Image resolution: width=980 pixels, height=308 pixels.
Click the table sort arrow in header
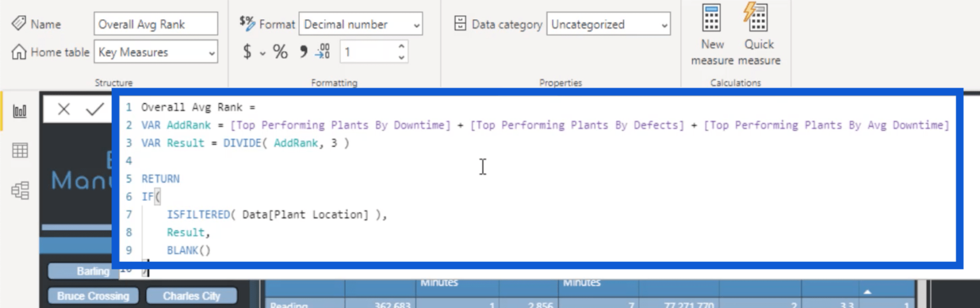coord(867,292)
